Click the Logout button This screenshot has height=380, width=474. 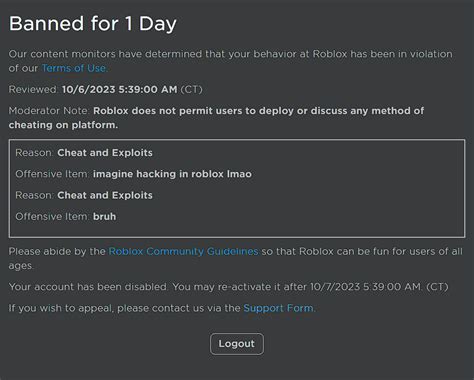237,344
